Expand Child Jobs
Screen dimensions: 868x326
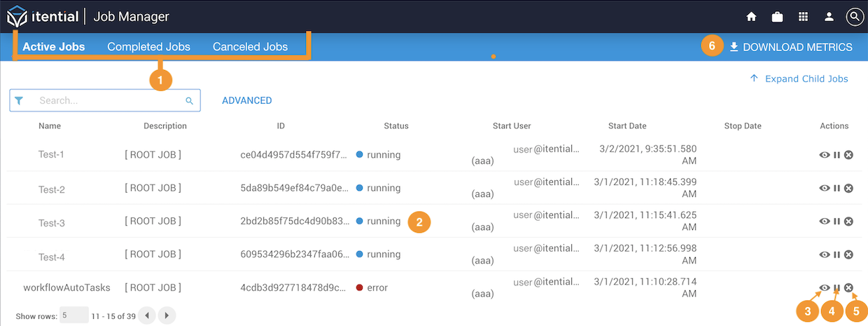(799, 79)
